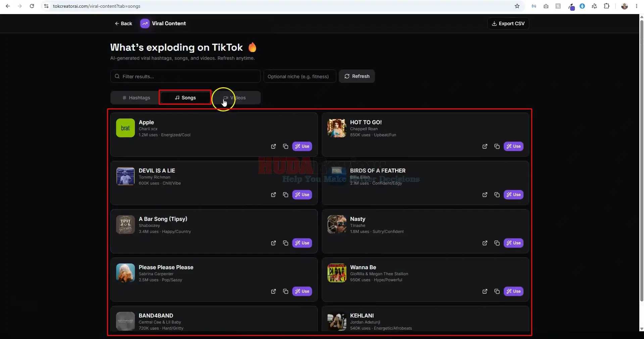This screenshot has width=644, height=339.
Task: Open external link for Nasty by Tinashe
Action: click(x=485, y=243)
